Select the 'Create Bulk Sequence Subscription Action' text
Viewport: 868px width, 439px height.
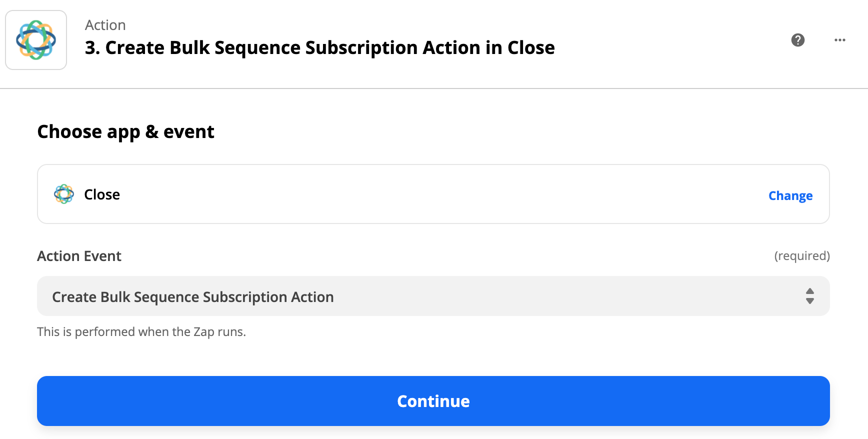(193, 297)
